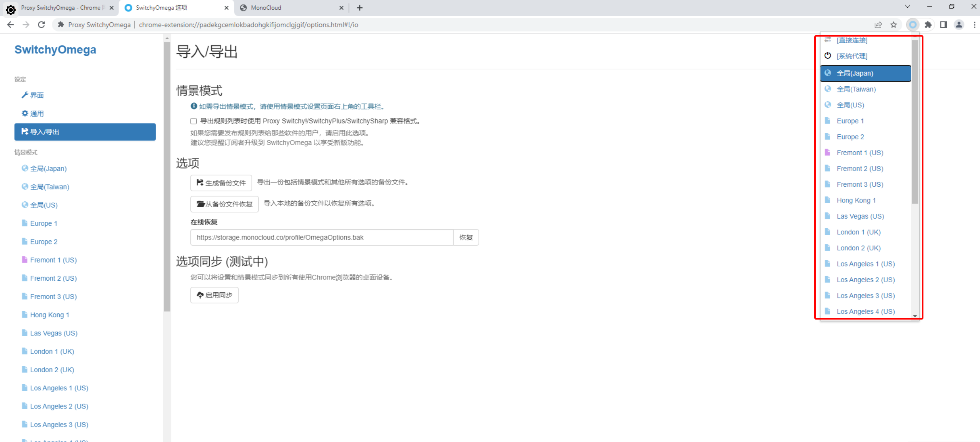Click 启用同步 to enable sync
The image size is (980, 442).
click(x=214, y=295)
